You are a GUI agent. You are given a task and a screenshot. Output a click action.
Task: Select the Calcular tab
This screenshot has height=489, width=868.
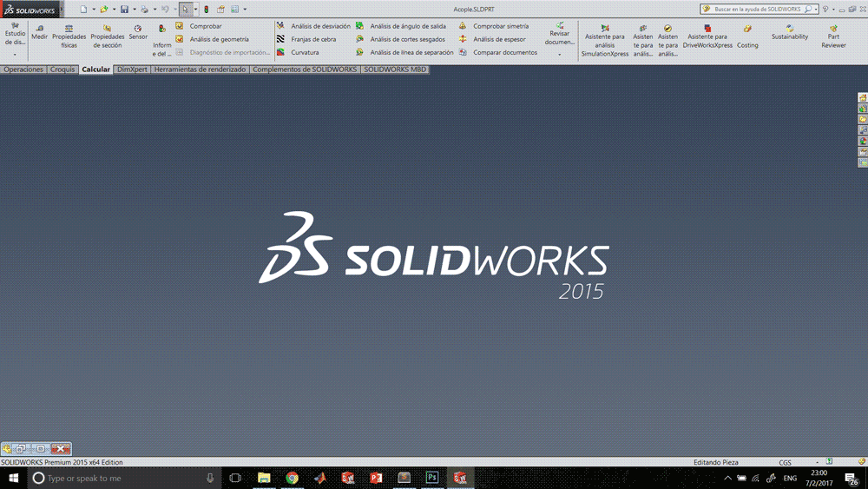click(x=95, y=69)
